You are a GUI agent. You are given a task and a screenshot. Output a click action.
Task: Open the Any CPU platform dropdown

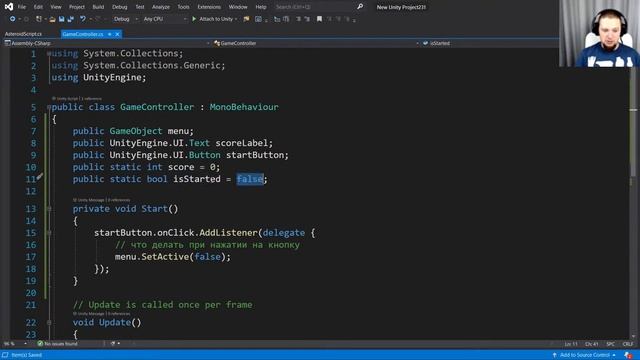coord(164,19)
